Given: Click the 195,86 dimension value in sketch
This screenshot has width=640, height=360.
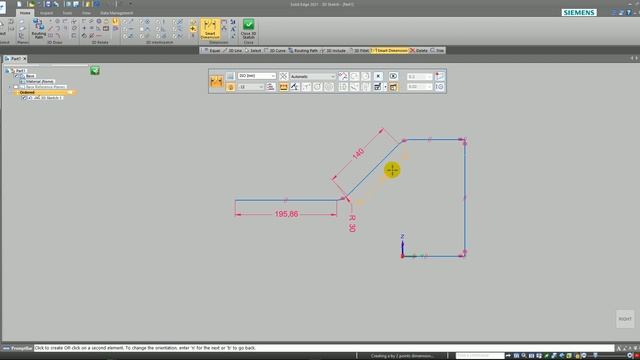Looking at the screenshot, I should point(286,214).
